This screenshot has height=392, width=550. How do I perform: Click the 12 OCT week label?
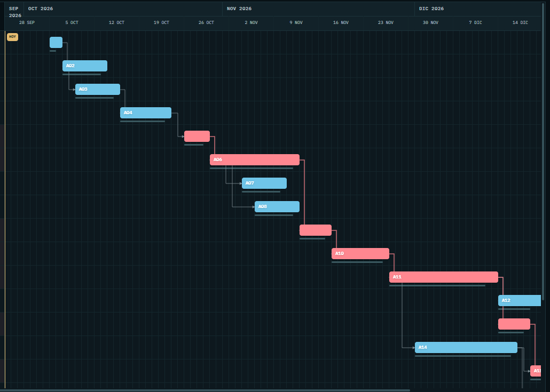point(116,23)
